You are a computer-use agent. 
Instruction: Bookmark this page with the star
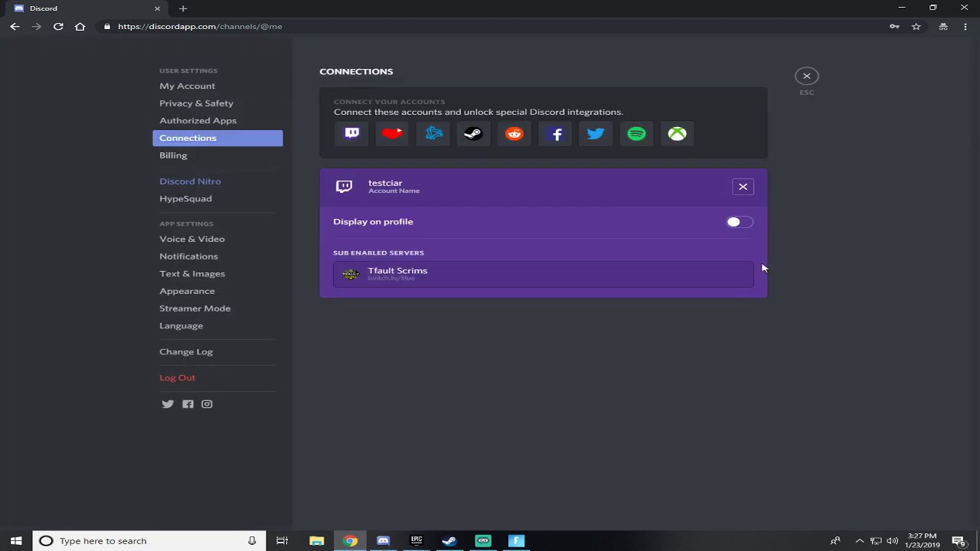tap(916, 26)
